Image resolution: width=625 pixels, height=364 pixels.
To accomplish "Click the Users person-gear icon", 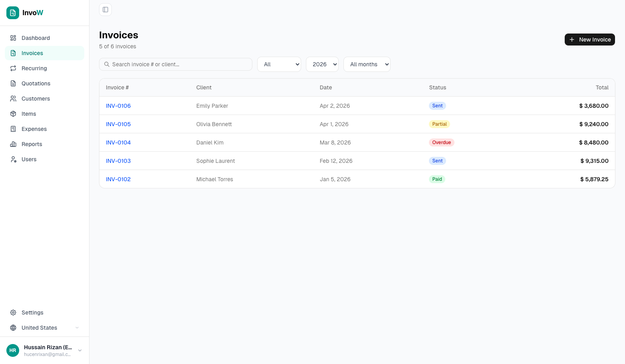I will coord(13,159).
